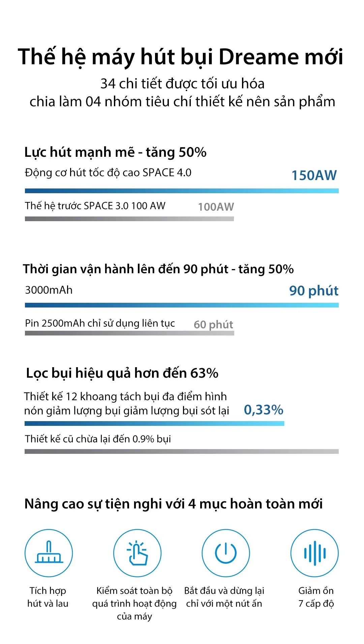Click the gray 100AW progress bar
This screenshot has width=364, height=644.
[x=129, y=219]
